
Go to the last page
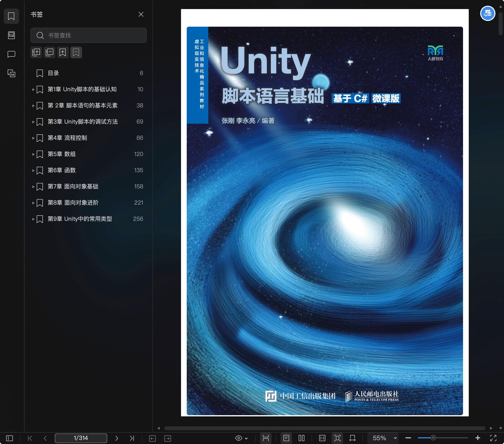[x=132, y=438]
